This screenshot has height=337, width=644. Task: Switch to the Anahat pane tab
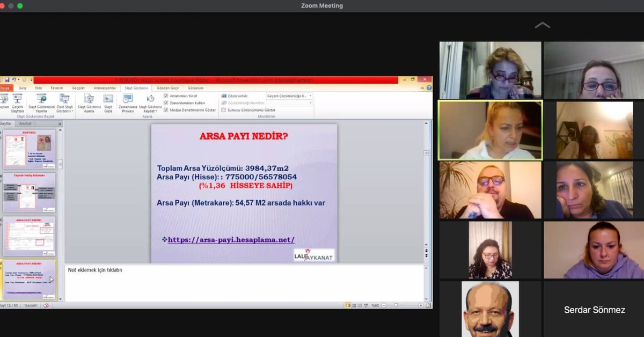[x=25, y=124]
